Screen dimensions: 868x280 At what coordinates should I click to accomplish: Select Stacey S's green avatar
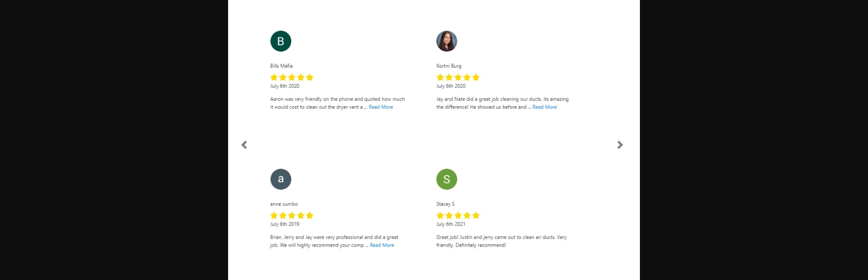[447, 179]
